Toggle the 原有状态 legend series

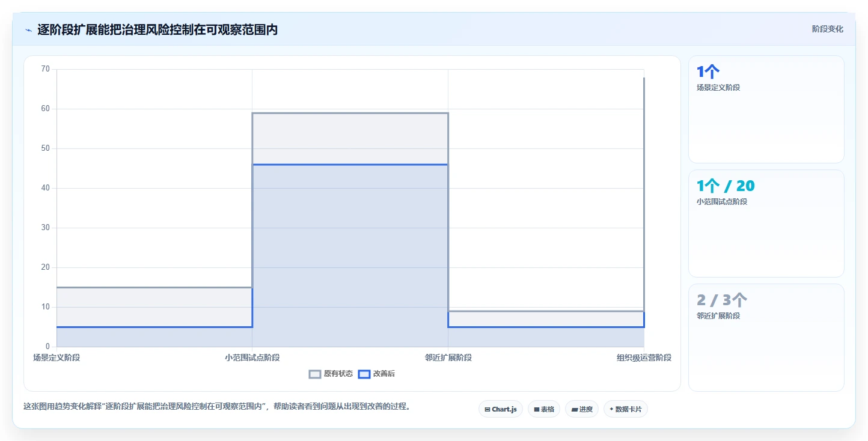coord(331,374)
